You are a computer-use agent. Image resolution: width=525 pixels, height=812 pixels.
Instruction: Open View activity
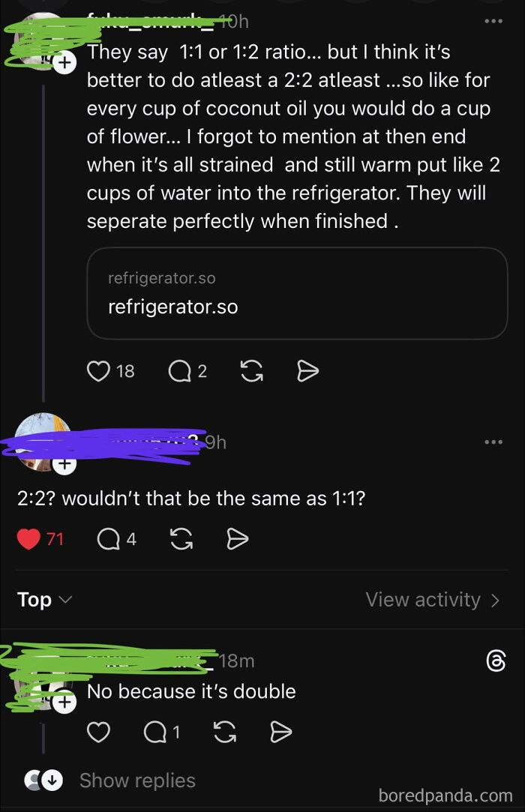433,600
